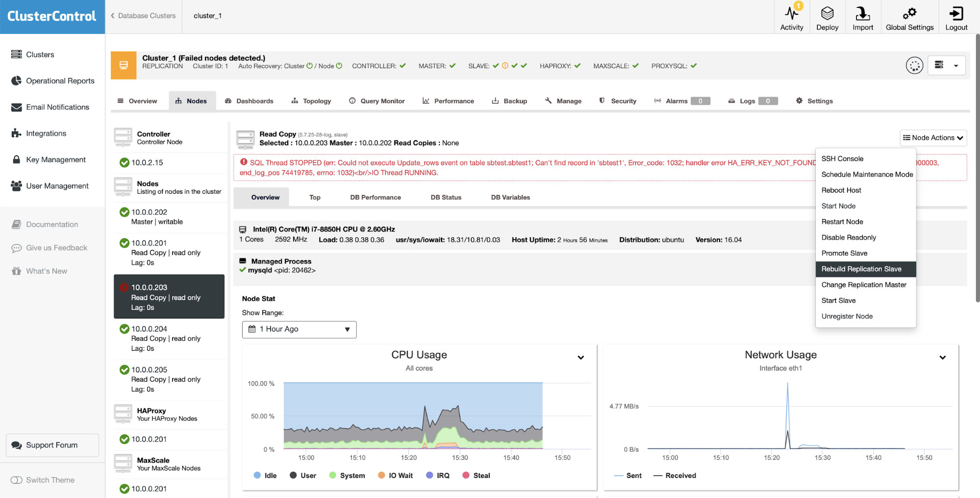Image resolution: width=980 pixels, height=498 pixels.
Task: Toggle Received series in Network legend
Action: (x=675, y=475)
